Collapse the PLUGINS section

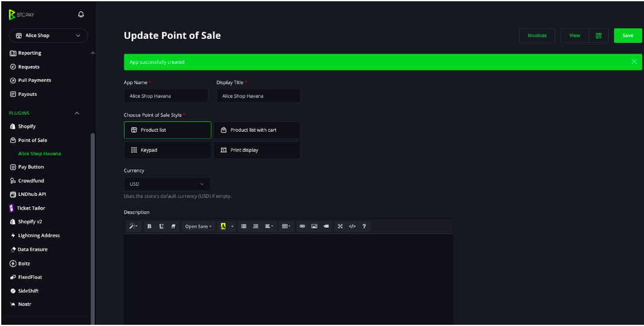tap(77, 113)
